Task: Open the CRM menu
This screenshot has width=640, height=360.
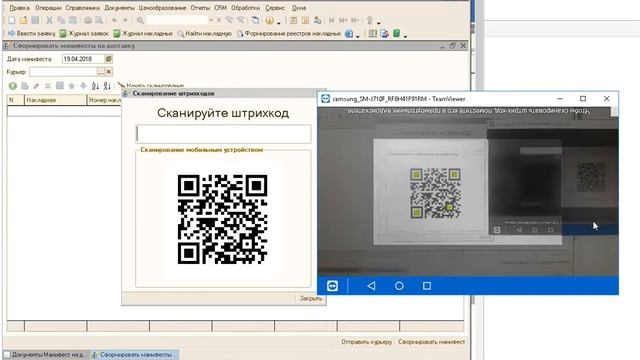Action: (220, 8)
